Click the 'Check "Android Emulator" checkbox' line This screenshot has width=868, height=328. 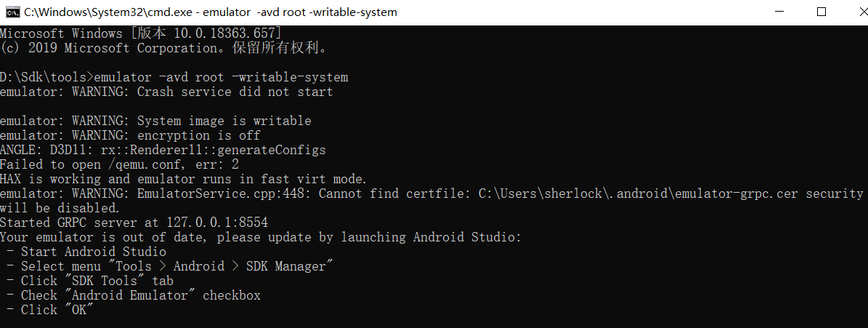134,295
